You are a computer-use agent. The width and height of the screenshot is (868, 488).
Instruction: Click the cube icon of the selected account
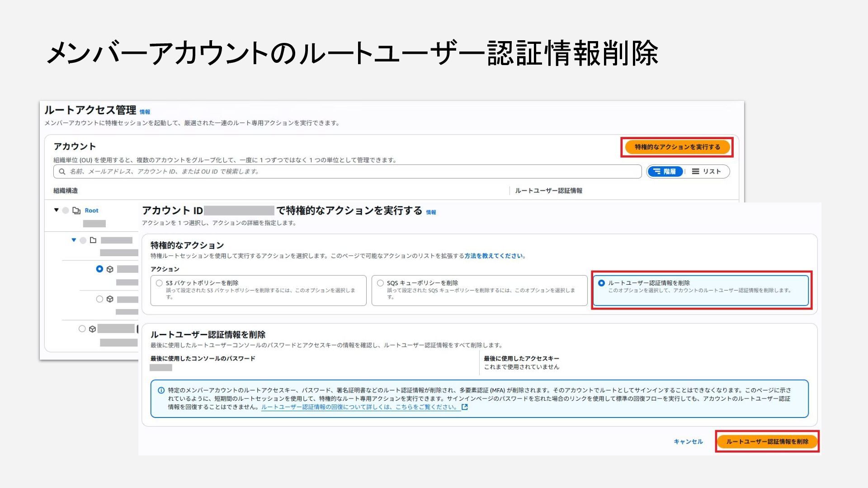pyautogui.click(x=110, y=269)
